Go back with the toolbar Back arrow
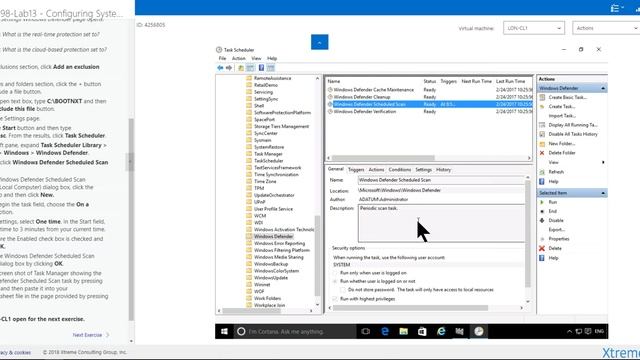 tap(220, 68)
